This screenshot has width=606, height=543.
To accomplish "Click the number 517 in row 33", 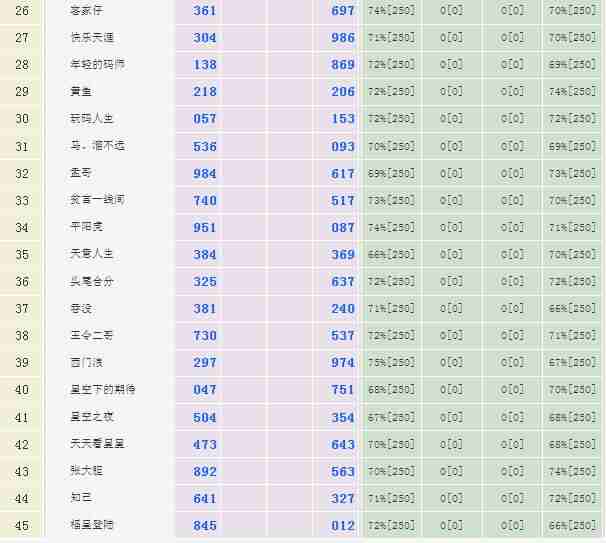I will click(x=343, y=200).
